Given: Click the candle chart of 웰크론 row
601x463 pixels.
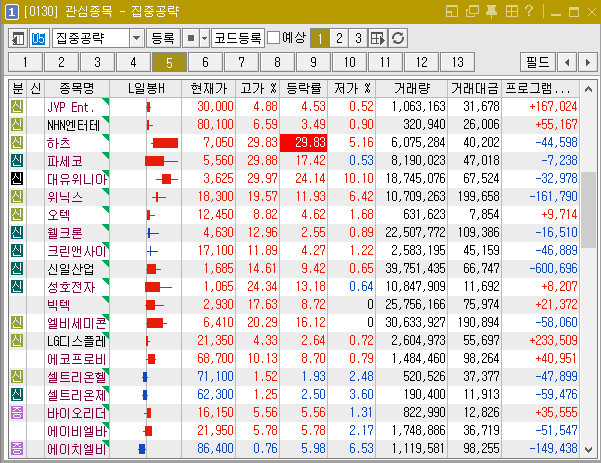Looking at the screenshot, I should click(153, 233).
